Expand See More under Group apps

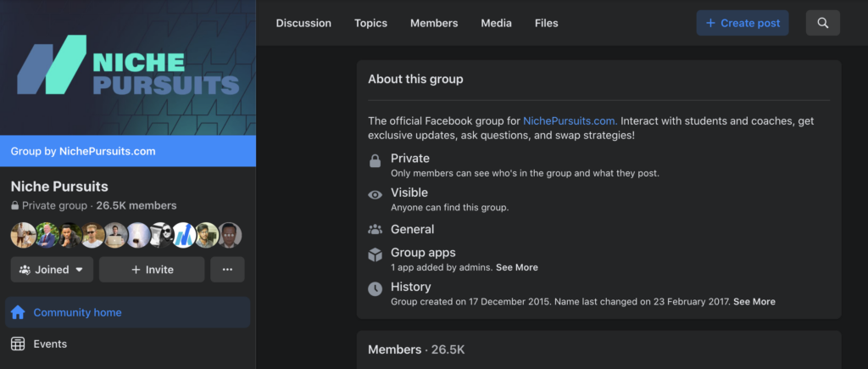coord(516,267)
